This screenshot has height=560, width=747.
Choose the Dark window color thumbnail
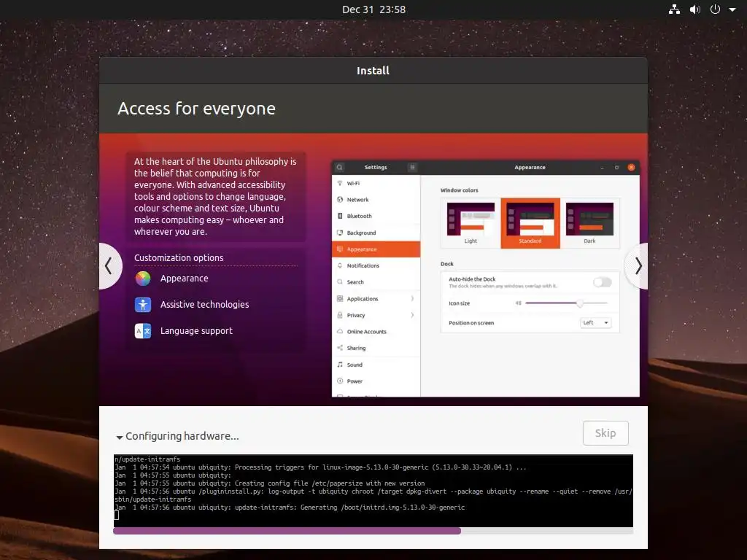[589, 223]
